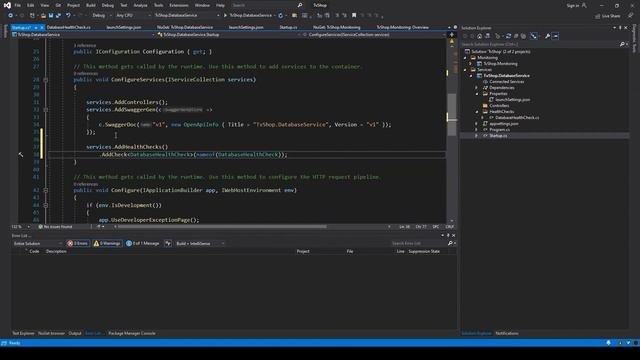Click the Save toolbar icon

pos(51,16)
